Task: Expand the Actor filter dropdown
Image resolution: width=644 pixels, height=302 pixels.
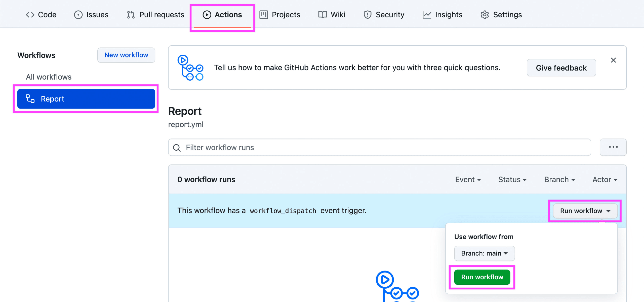Action: [605, 180]
